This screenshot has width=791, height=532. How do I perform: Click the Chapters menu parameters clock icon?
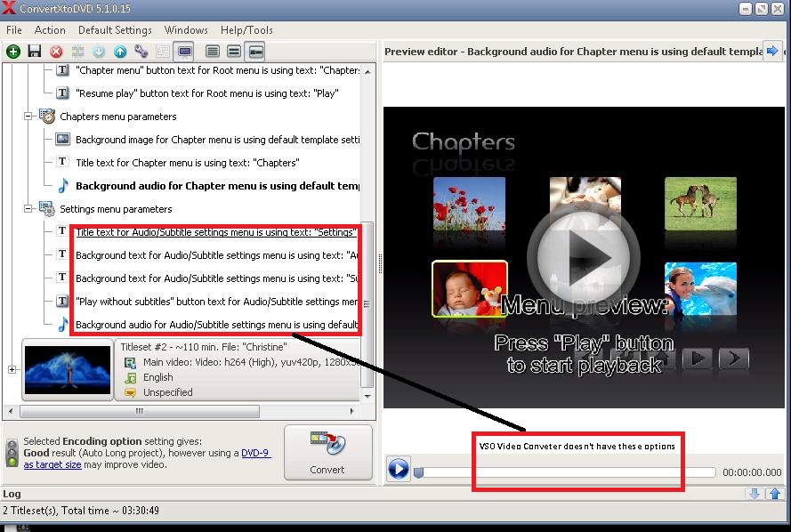(47, 116)
